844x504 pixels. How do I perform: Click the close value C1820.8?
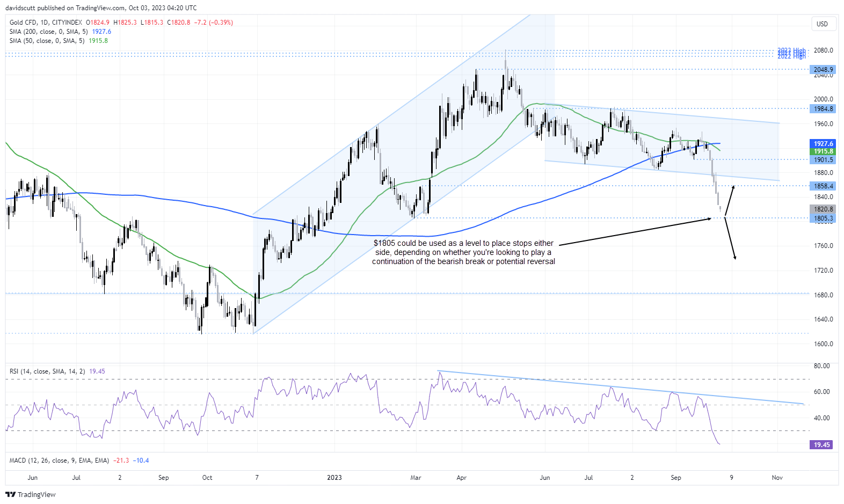tap(178, 23)
